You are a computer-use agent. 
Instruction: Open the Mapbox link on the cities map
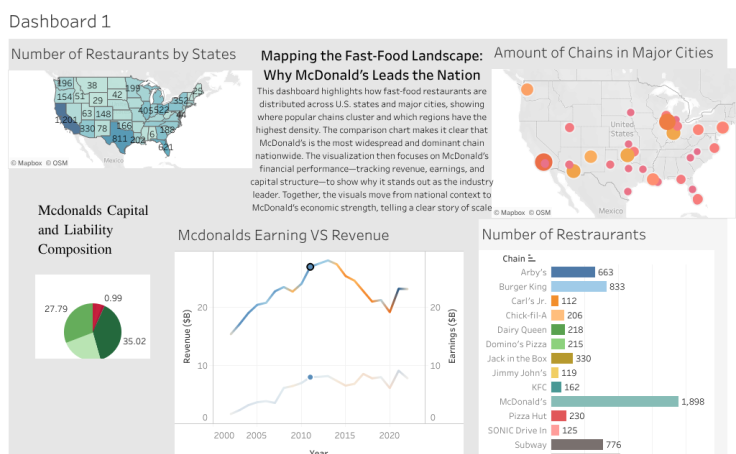point(509,213)
